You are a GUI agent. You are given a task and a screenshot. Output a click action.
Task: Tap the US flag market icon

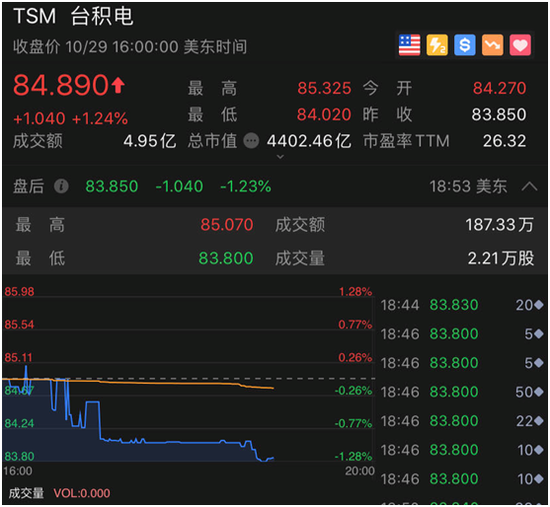pos(409,45)
